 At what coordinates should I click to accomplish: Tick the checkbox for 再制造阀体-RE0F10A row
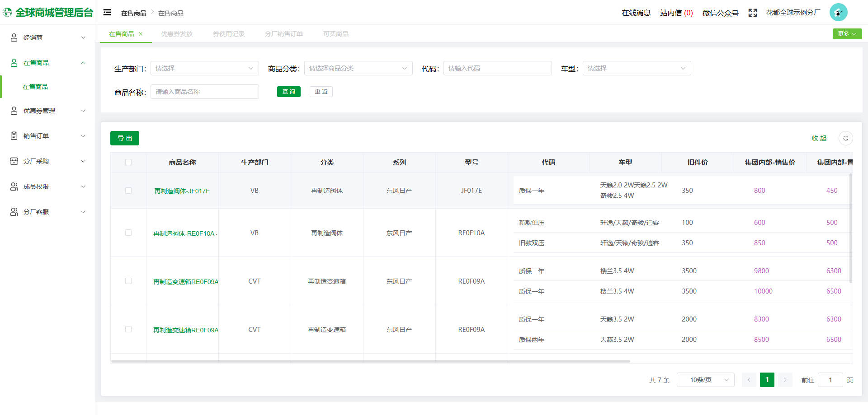(128, 233)
